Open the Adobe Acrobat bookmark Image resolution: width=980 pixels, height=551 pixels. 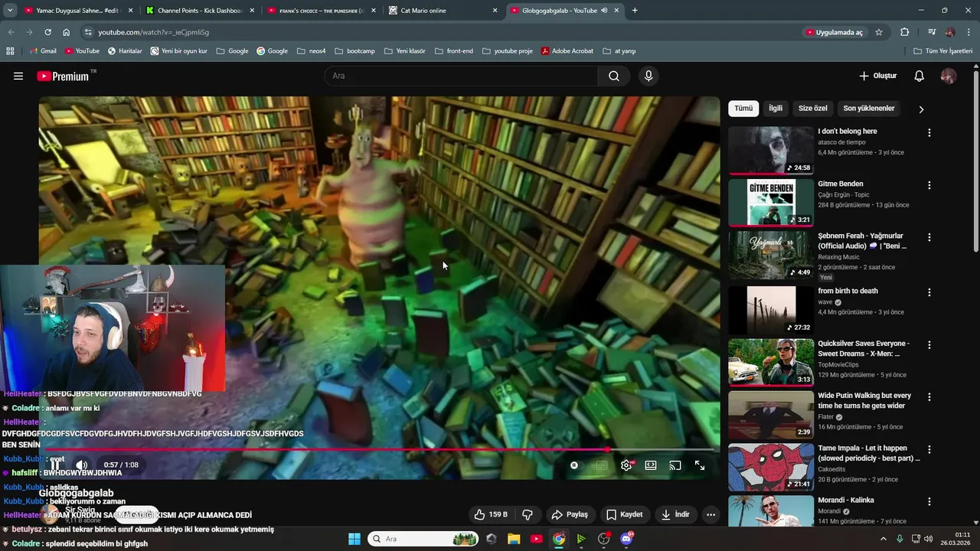(x=567, y=51)
